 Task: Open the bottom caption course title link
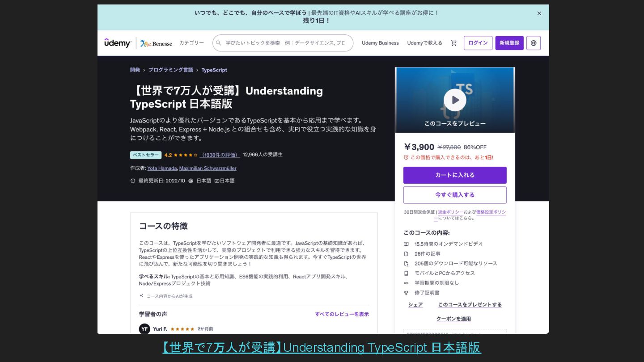pyautogui.click(x=322, y=347)
